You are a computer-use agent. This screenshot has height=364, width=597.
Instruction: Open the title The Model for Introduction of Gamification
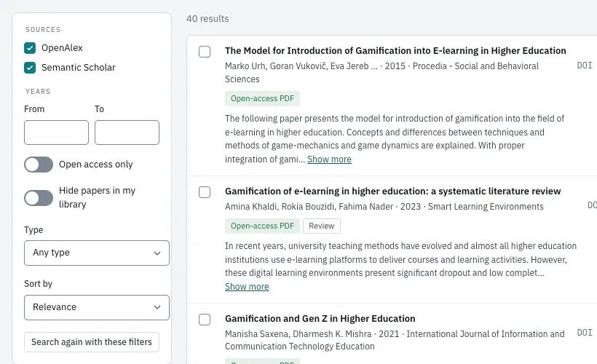pyautogui.click(x=395, y=51)
